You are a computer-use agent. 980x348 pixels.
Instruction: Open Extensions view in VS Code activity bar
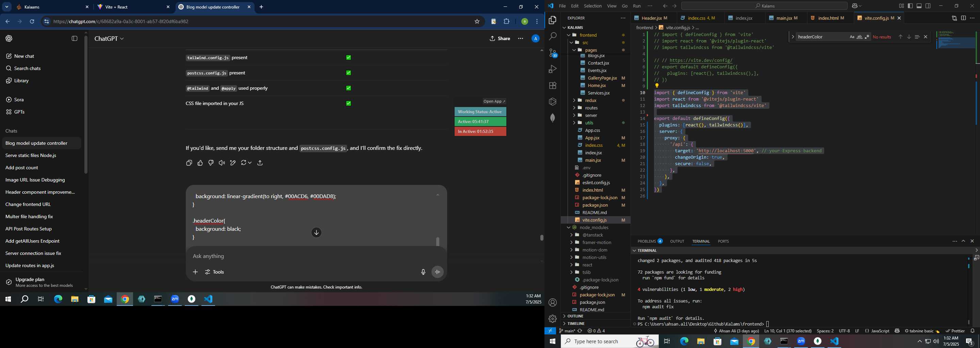tap(552, 86)
